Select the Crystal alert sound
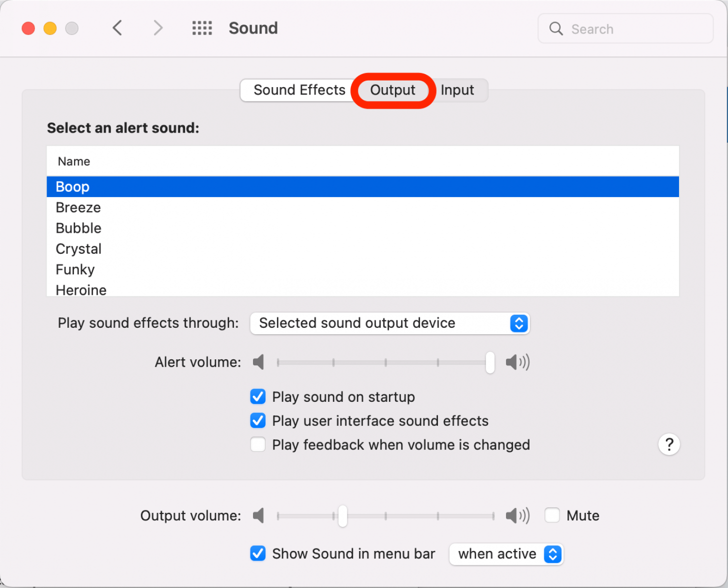Screen dimensions: 728x588 coord(79,249)
